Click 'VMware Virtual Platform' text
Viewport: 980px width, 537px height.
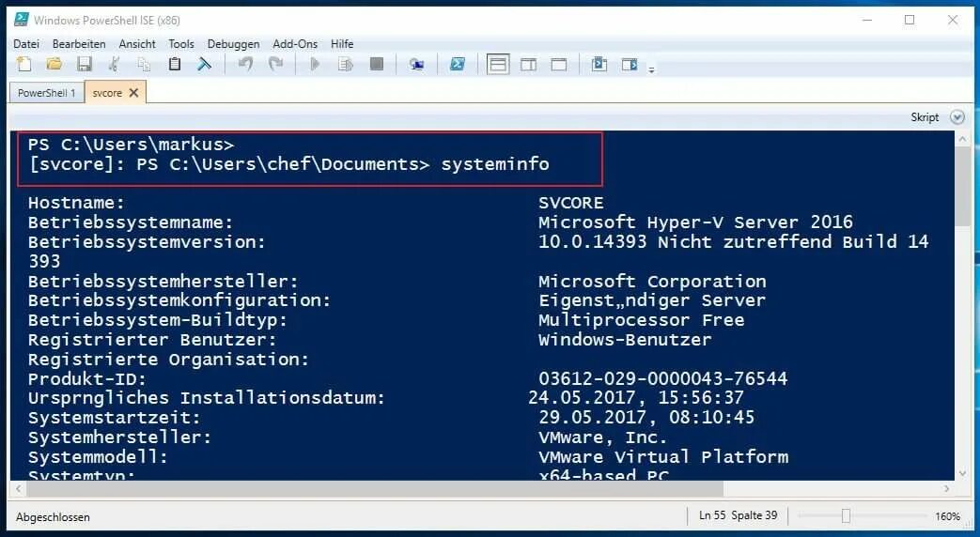coord(663,456)
